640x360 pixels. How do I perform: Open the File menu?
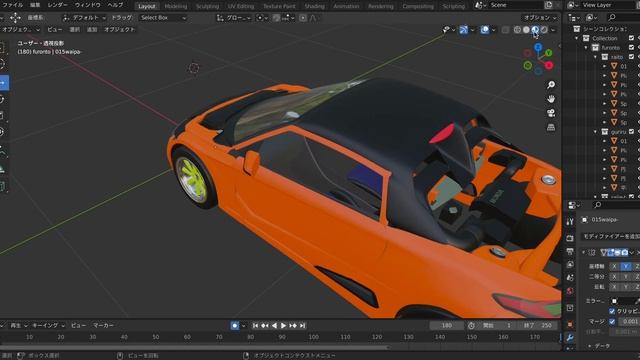pos(12,5)
